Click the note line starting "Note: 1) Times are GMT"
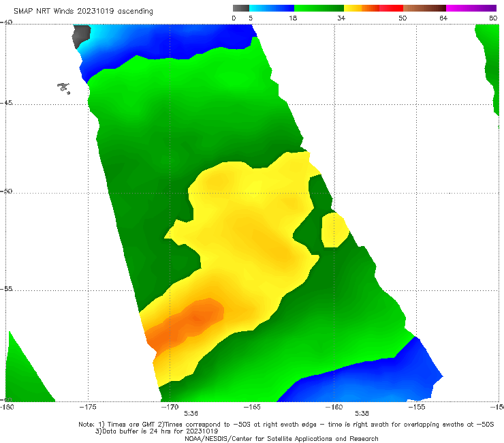Screen dimensions: 504x443 (x=286, y=425)
